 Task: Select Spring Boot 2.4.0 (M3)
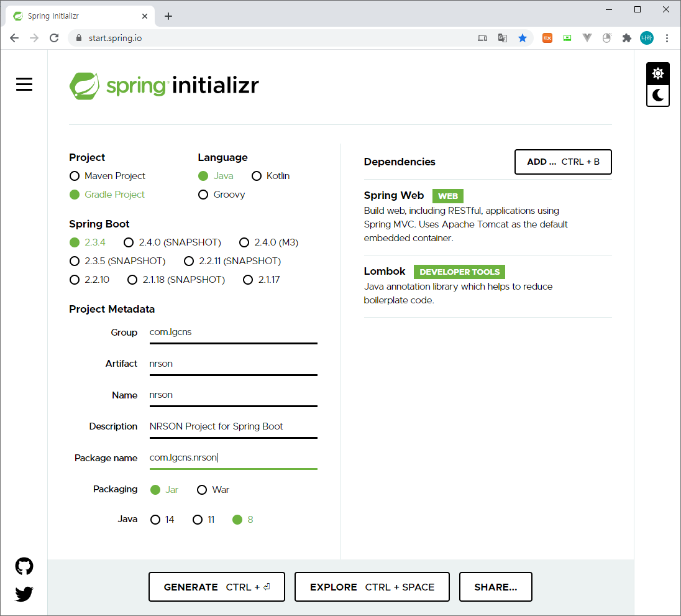click(268, 242)
